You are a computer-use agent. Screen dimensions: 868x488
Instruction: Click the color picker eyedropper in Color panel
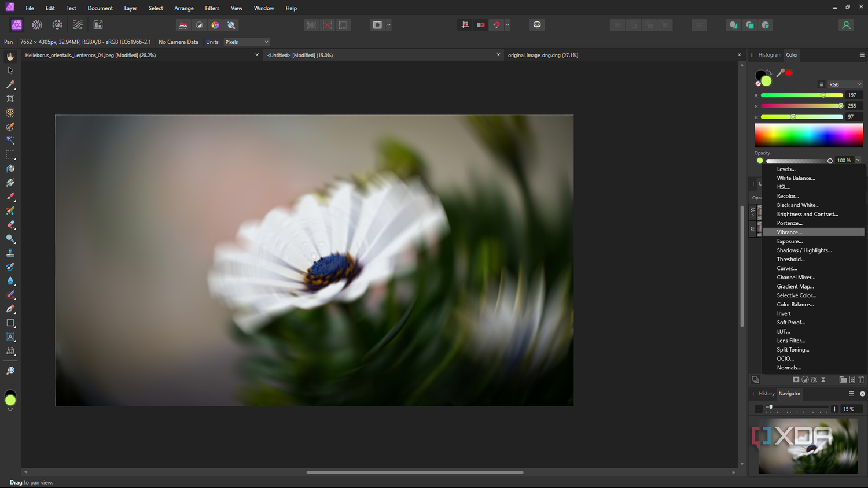pos(780,73)
